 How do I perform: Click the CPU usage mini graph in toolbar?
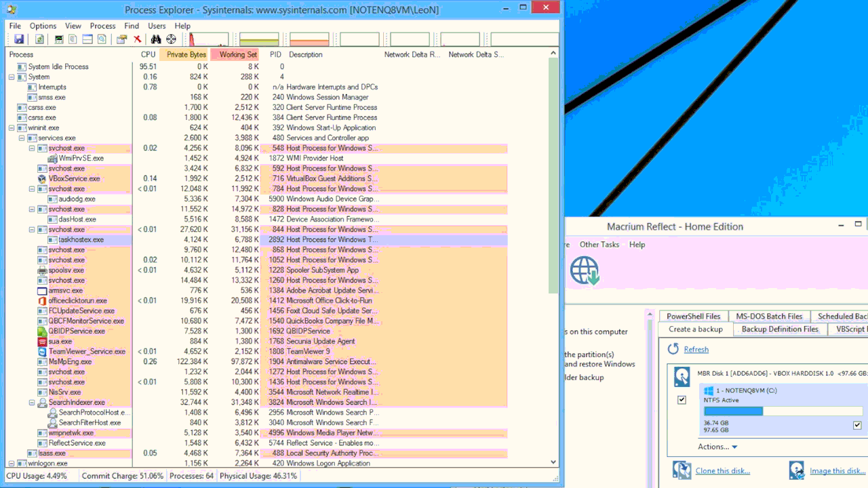click(x=209, y=39)
